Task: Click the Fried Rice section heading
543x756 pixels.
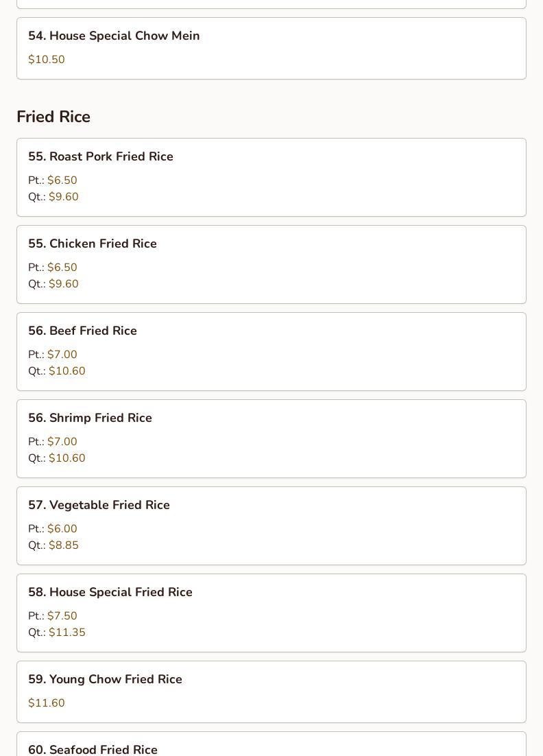Action: point(53,117)
